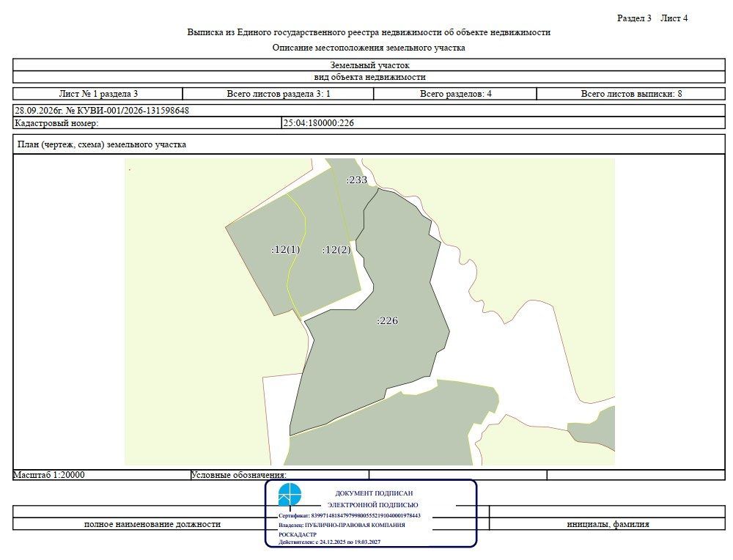Click the 'Масштаб 1:20000' scale cell
733x560 pixels.
[101, 475]
